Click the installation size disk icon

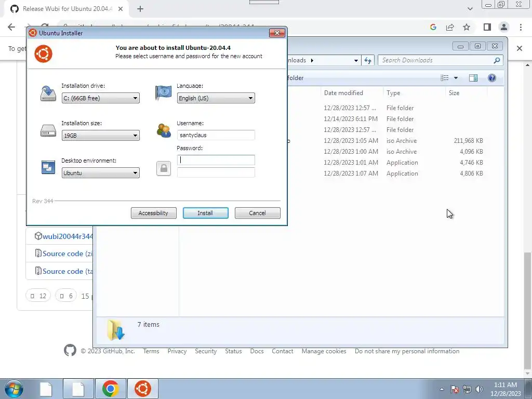48,130
